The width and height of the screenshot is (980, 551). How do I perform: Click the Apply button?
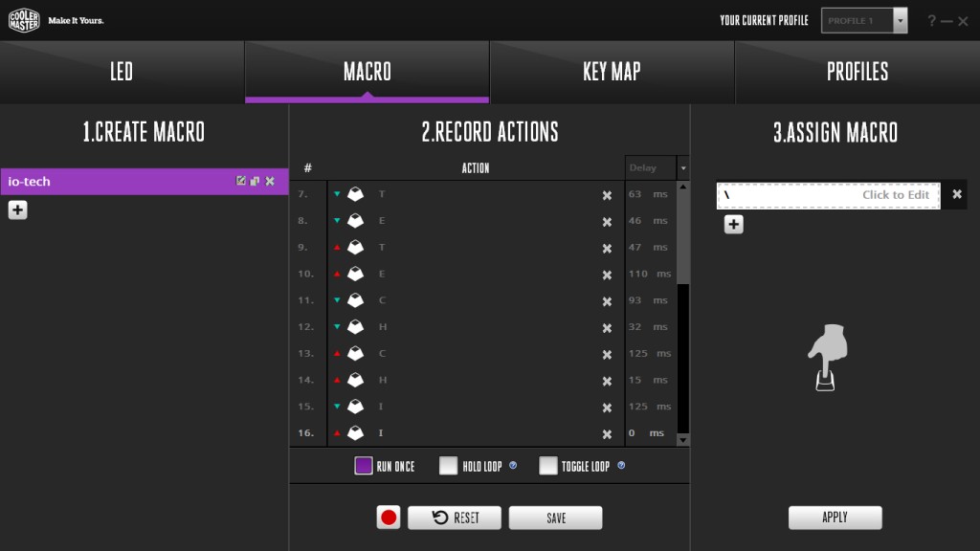coord(835,518)
